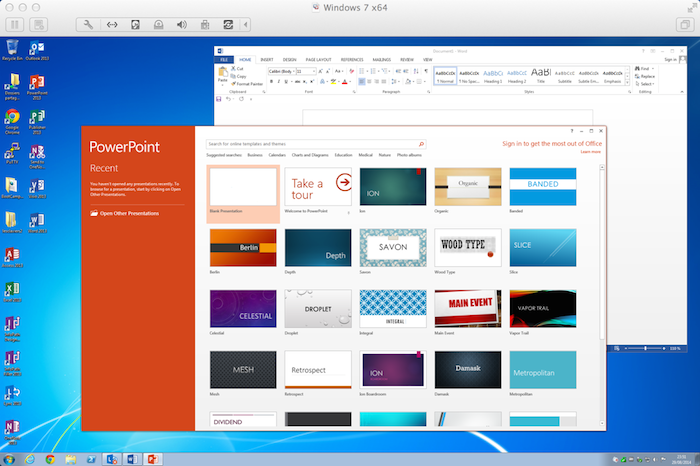Click Copy in Word clipboard group

pos(238,76)
